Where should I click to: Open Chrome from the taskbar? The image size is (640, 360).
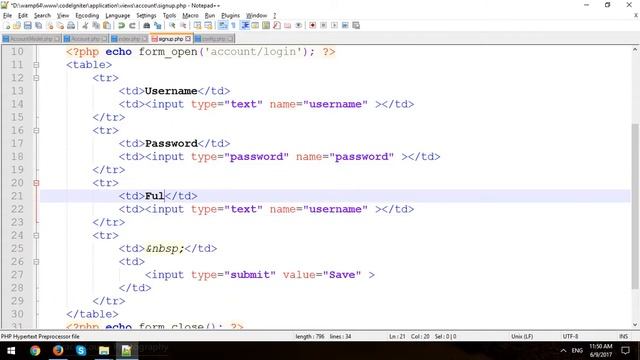coord(35,351)
